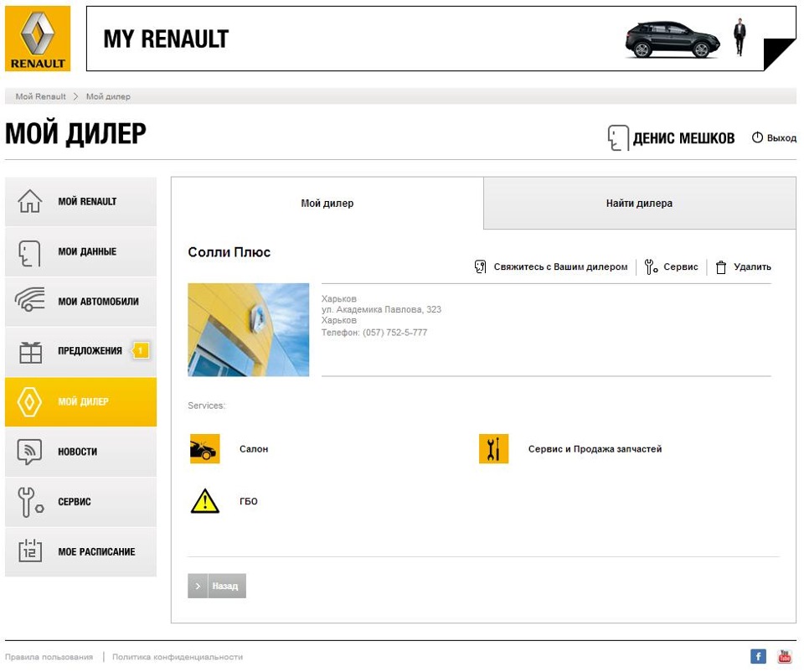This screenshot has height=672, width=804.
Task: Click the Назад back button
Action: 217,586
